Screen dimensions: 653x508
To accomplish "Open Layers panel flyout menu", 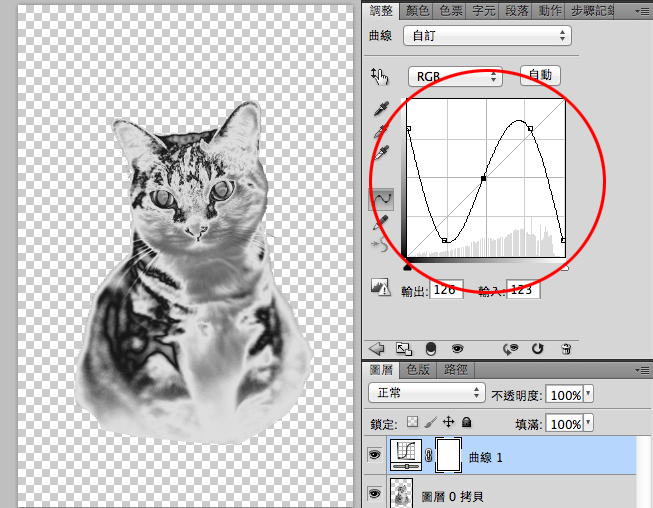I will 643,370.
